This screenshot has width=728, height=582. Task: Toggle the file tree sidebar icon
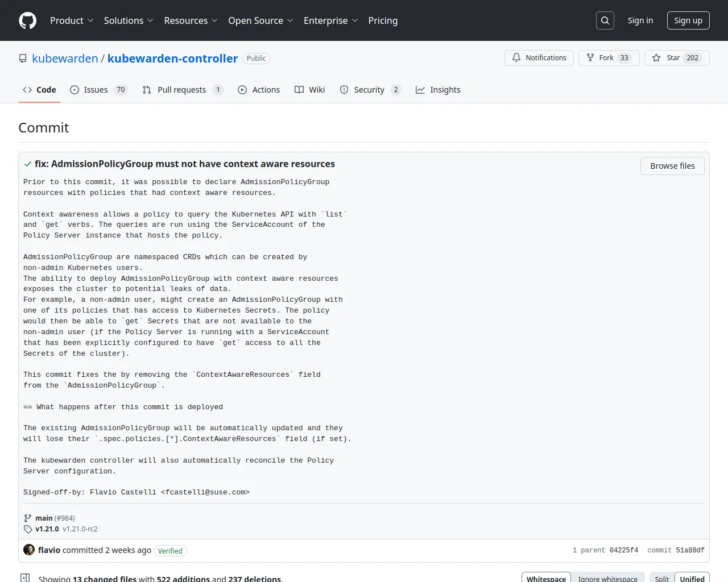point(25,578)
